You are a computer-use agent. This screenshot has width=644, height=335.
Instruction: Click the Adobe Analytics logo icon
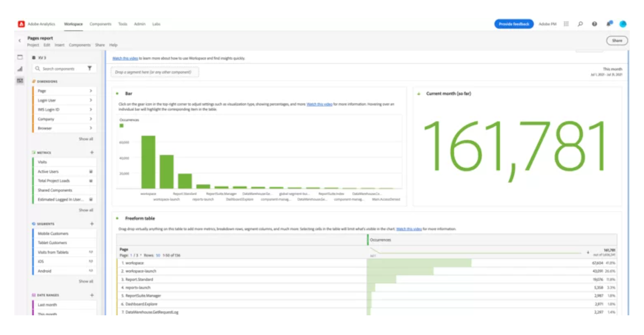[x=21, y=24]
